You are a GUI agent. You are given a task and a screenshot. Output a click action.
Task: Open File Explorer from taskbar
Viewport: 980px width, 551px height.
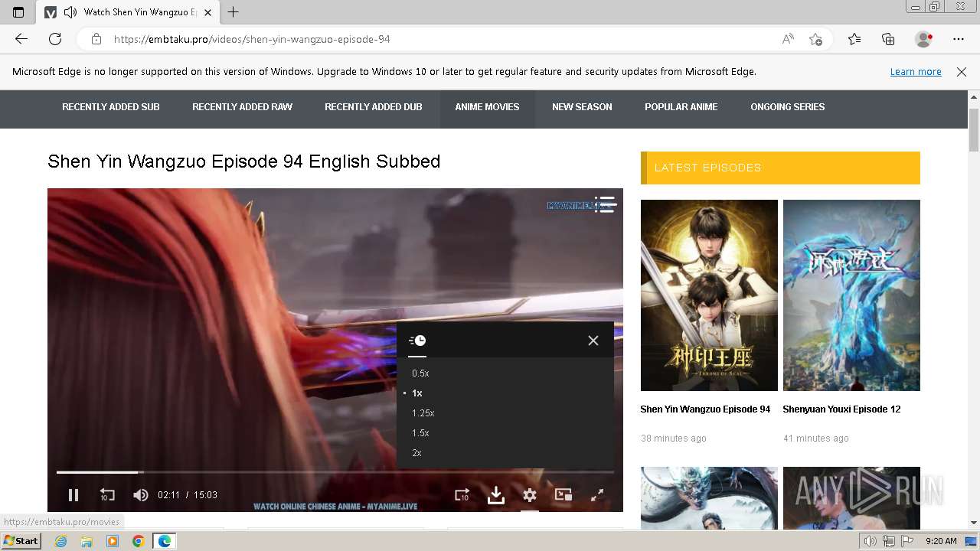tap(87, 541)
